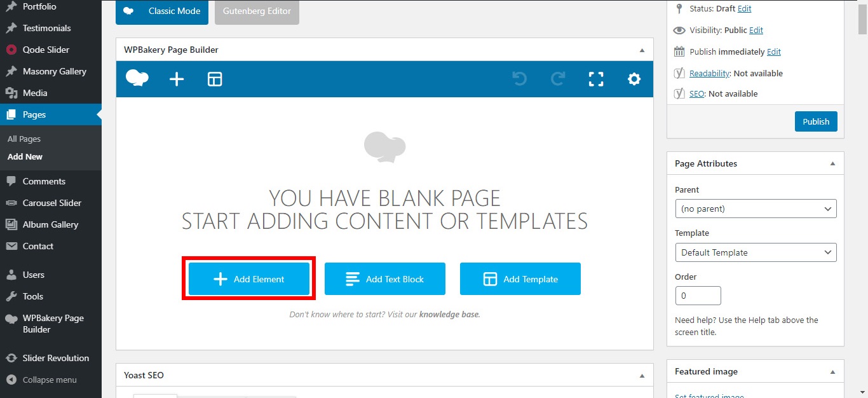The height and width of the screenshot is (398, 868).
Task: Edit the Draft status link
Action: coord(744,8)
